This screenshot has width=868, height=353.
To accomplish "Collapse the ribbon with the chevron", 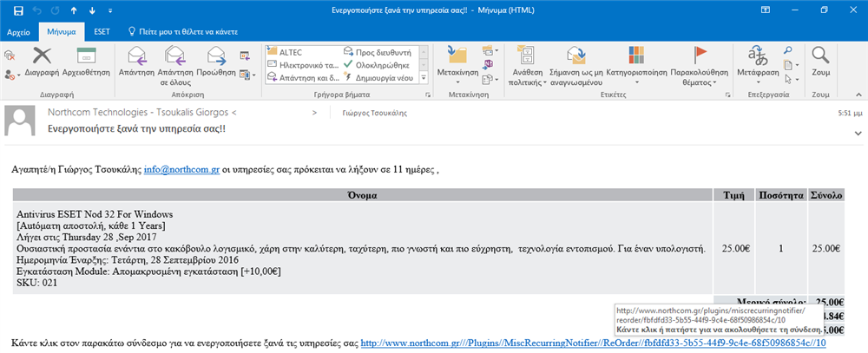I will tap(858, 95).
